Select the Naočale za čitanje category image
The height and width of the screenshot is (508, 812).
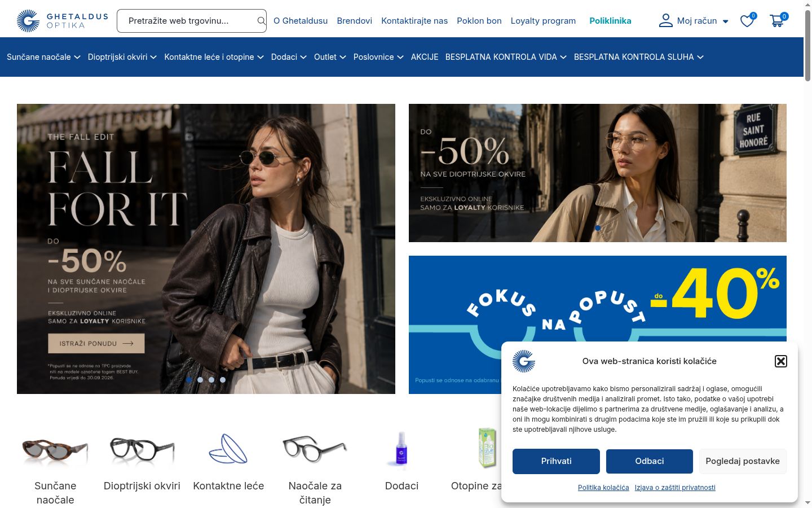pos(315,449)
